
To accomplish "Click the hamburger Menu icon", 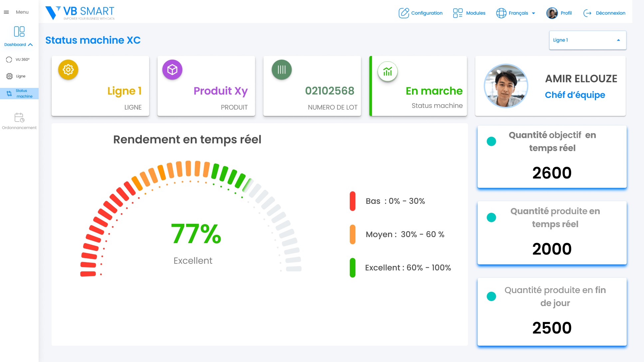I will coord(6,12).
